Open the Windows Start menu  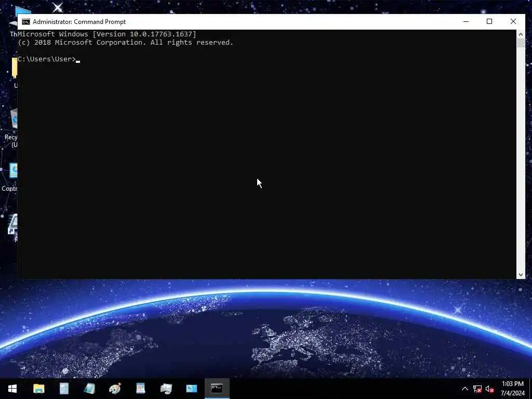pos(12,389)
